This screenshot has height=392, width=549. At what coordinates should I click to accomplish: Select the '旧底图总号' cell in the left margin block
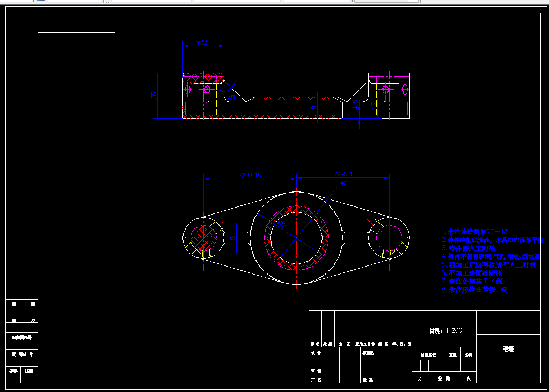(21, 337)
